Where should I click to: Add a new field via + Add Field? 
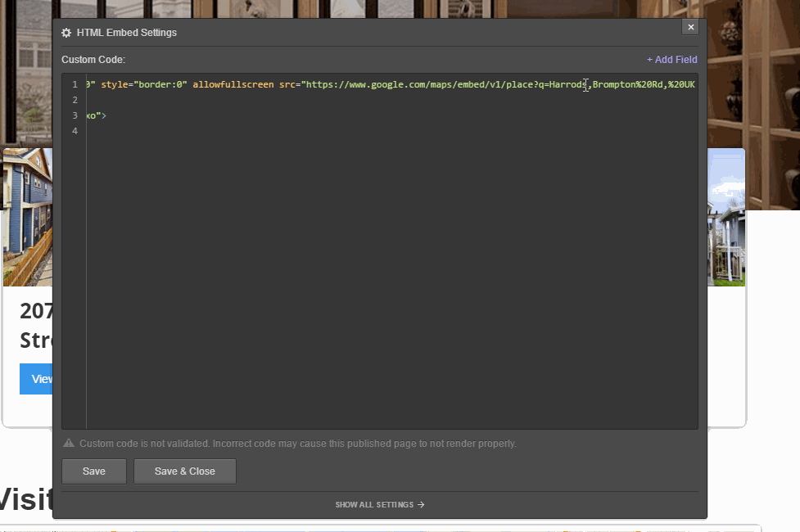coord(672,60)
